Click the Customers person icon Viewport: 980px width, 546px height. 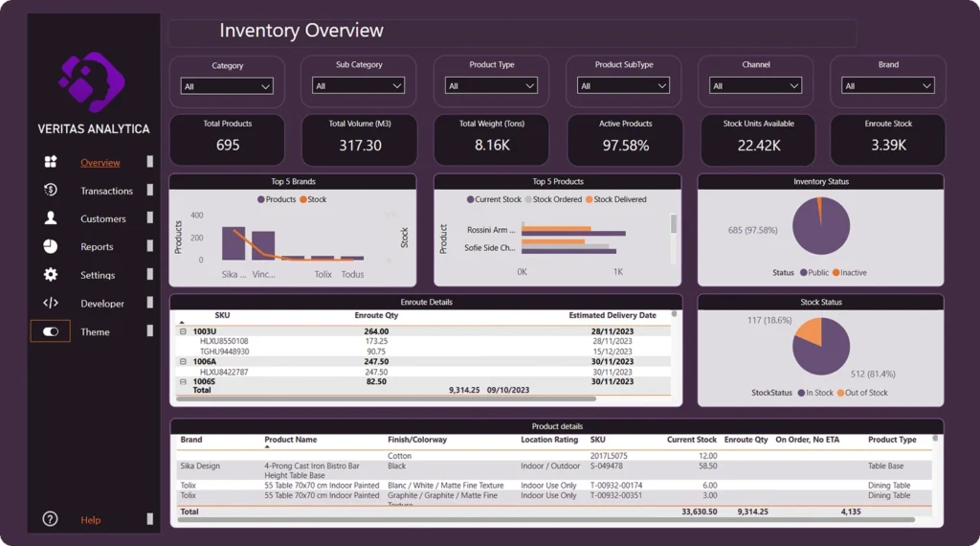[51, 218]
